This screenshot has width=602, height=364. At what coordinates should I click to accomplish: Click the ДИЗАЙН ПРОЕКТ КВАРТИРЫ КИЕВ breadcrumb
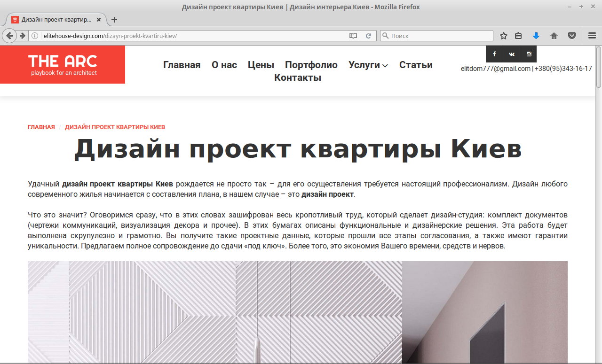coord(115,127)
